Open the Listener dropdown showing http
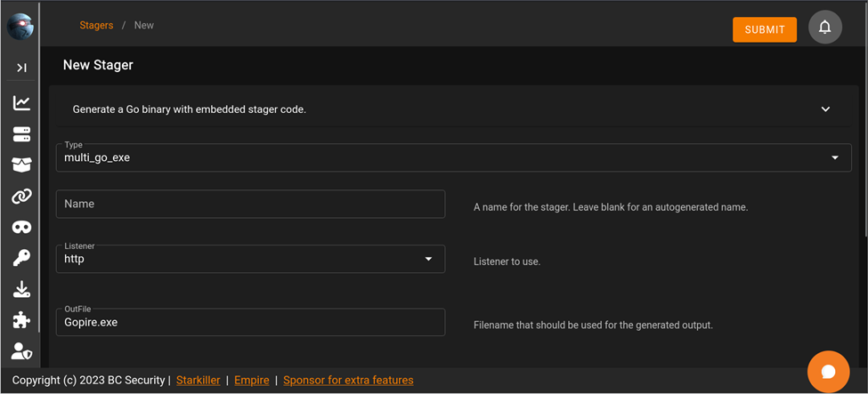 coord(250,259)
